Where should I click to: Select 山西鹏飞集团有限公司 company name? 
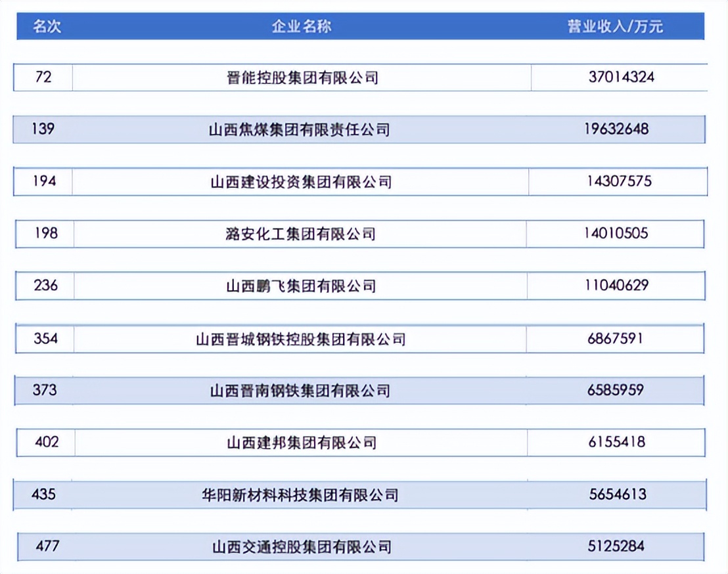[x=301, y=286]
